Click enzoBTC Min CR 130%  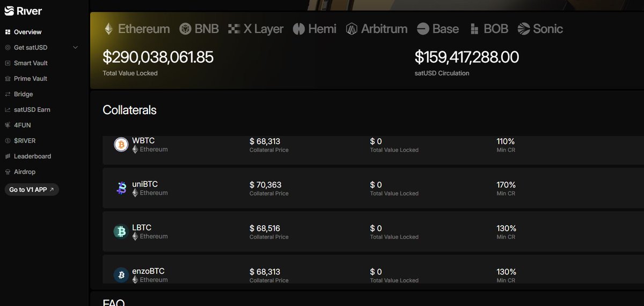click(x=506, y=272)
